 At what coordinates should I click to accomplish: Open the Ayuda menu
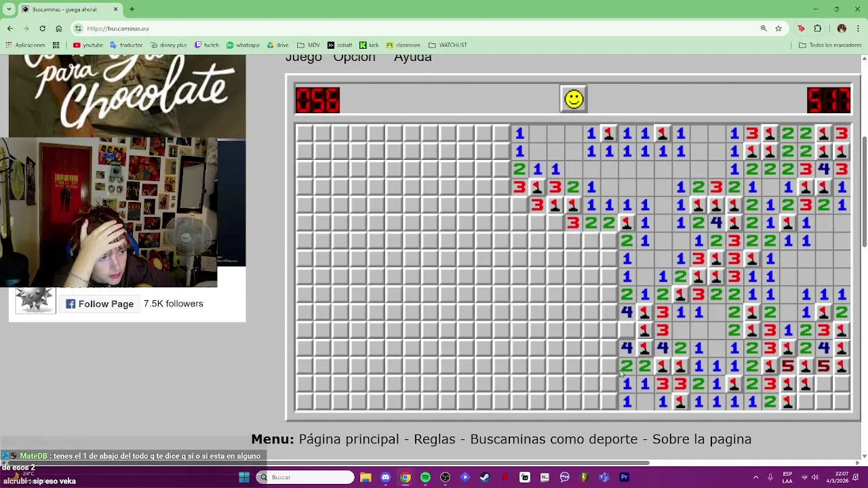(412, 58)
